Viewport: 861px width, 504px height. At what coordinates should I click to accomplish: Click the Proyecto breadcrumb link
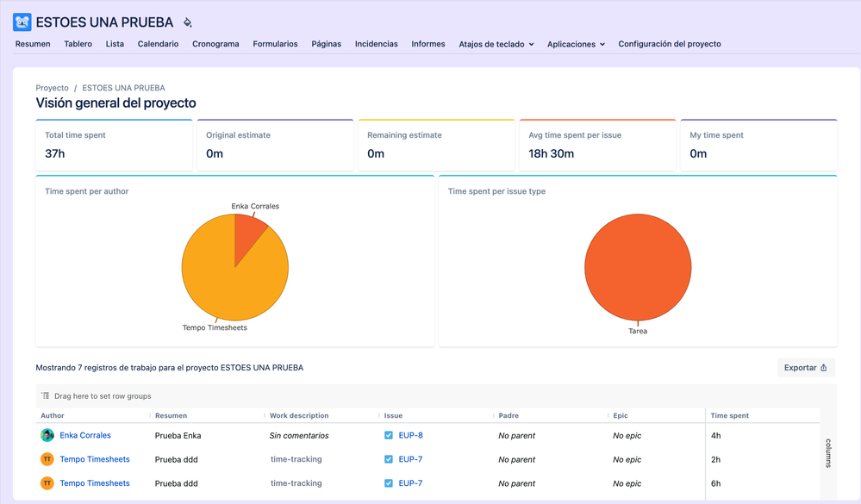(x=52, y=88)
